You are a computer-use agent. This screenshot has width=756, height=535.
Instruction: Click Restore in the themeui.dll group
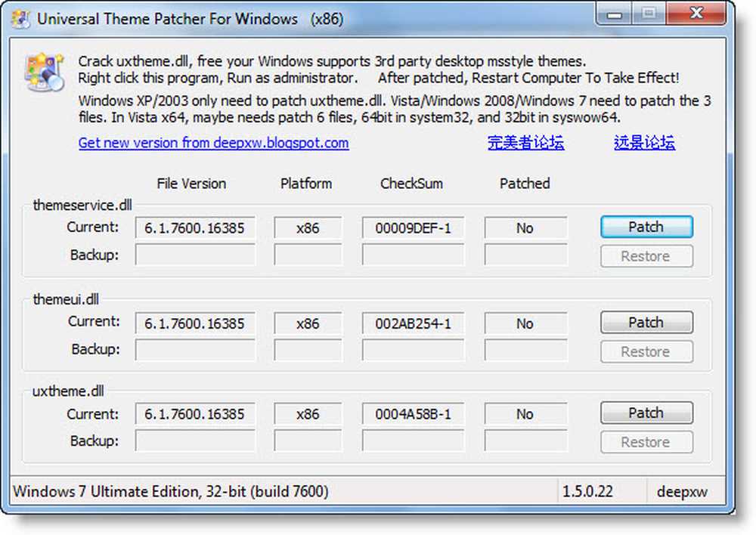point(646,351)
